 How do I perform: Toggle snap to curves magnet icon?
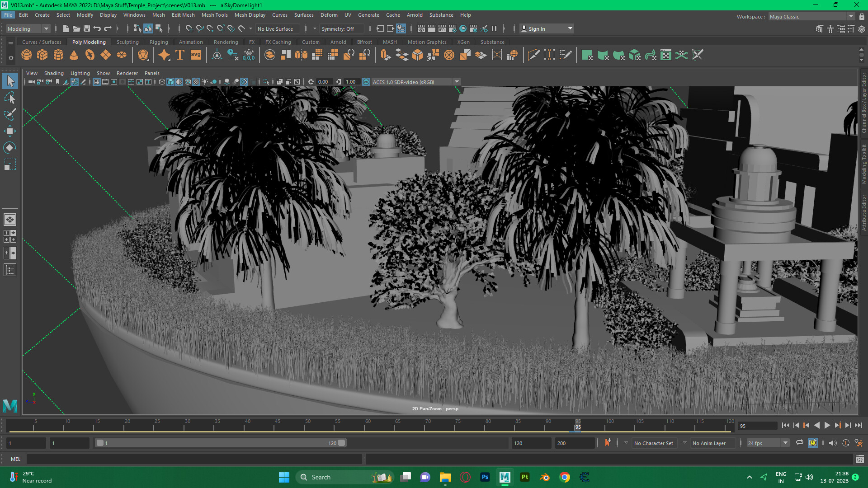tap(200, 28)
